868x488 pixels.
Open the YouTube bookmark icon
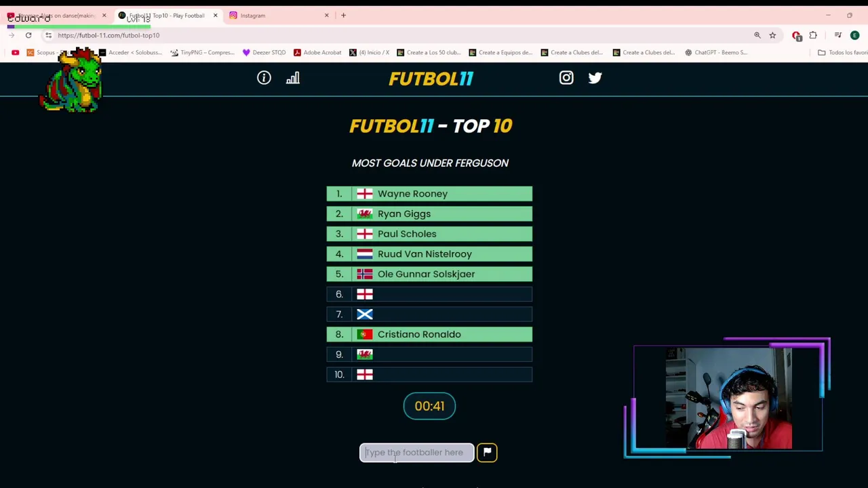(15, 52)
